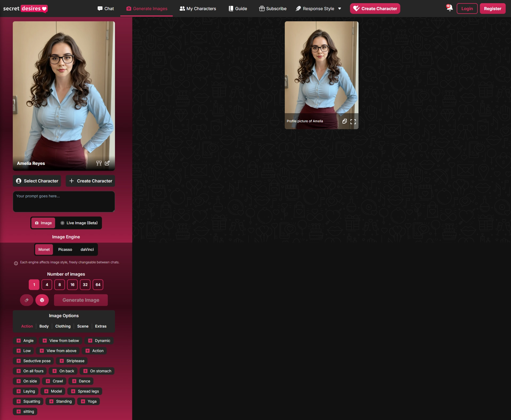Switch to the Clothing options tab

point(63,326)
